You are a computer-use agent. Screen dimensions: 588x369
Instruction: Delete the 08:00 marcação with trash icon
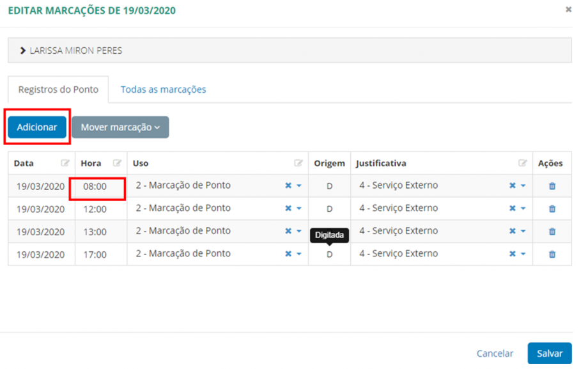[552, 186]
